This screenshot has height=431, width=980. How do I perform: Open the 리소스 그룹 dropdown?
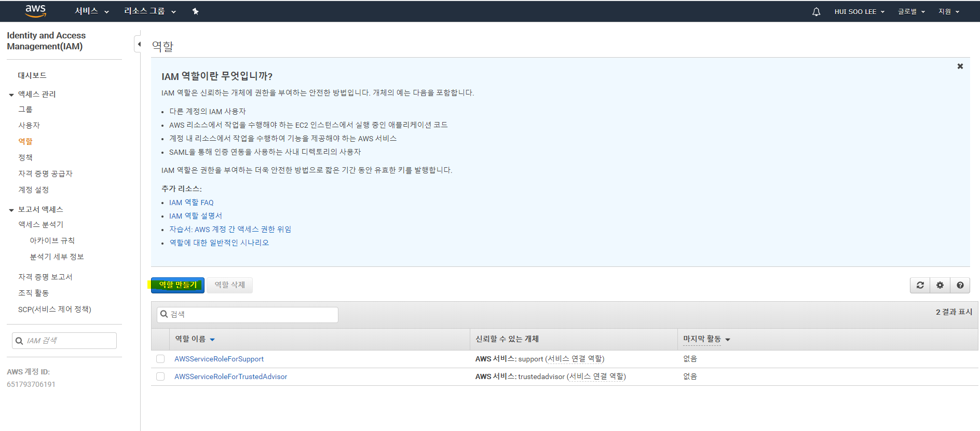pos(150,11)
